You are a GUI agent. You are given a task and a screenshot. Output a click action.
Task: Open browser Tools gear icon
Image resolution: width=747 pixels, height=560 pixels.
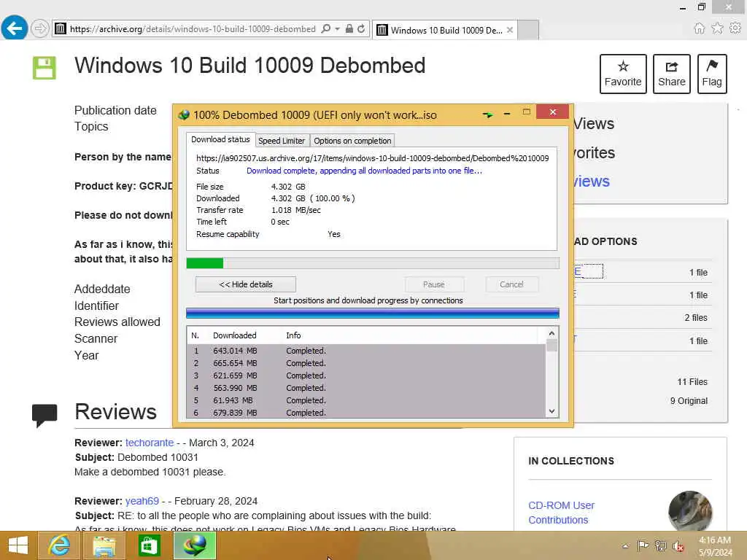click(735, 28)
